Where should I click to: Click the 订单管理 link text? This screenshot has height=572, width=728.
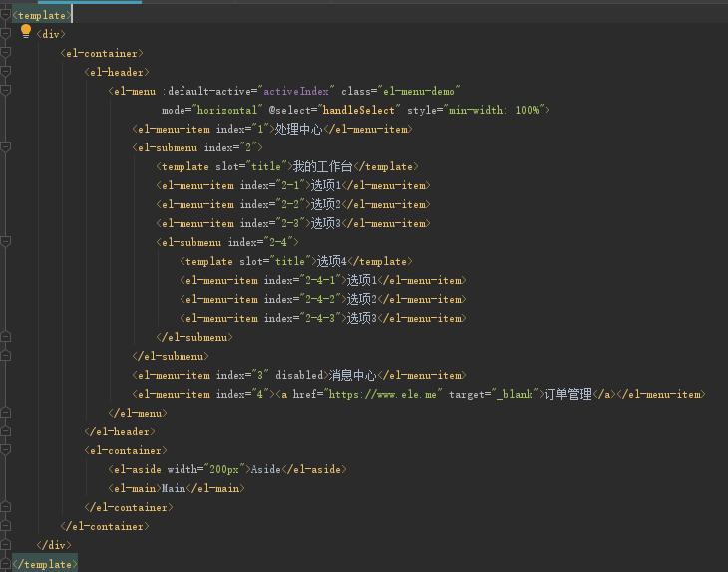tap(568, 394)
